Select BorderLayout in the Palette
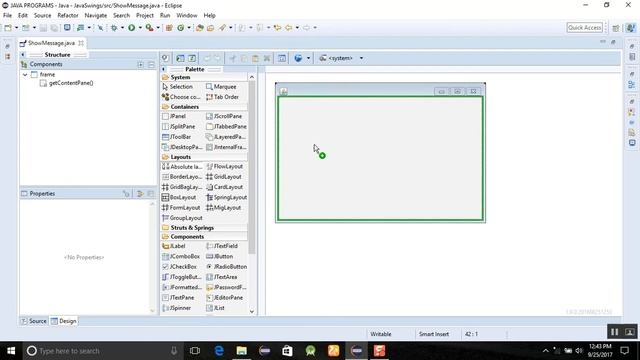 click(x=182, y=177)
